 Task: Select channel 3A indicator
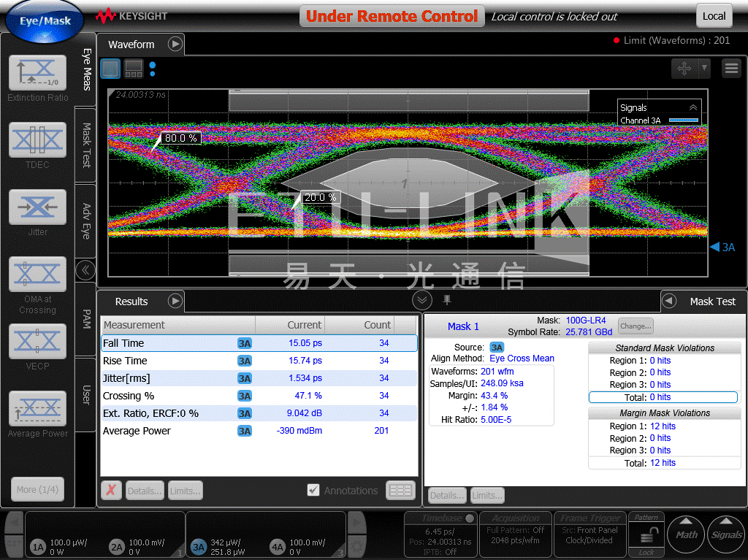199,547
